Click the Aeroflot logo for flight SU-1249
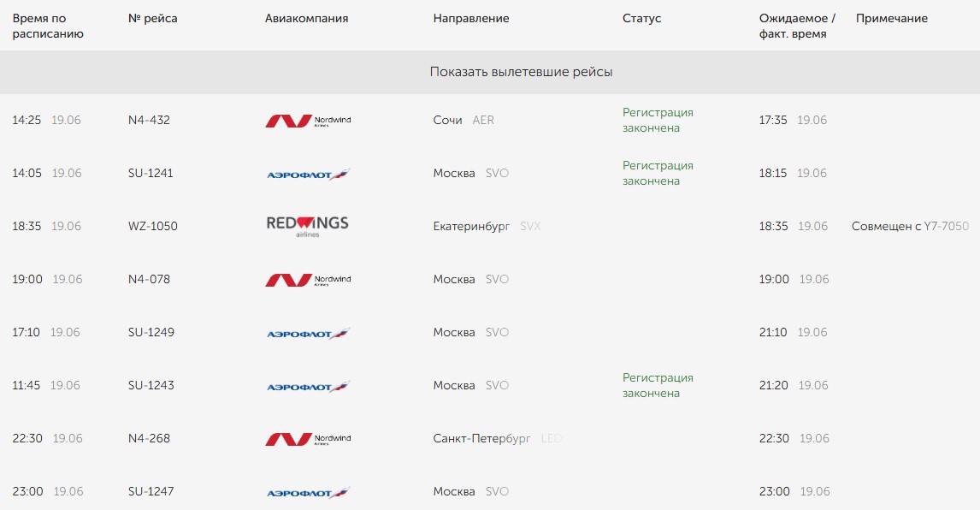 [308, 334]
